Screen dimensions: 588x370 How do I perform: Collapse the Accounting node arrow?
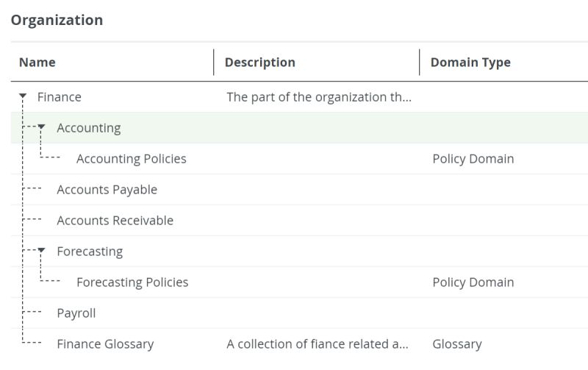[x=42, y=127]
